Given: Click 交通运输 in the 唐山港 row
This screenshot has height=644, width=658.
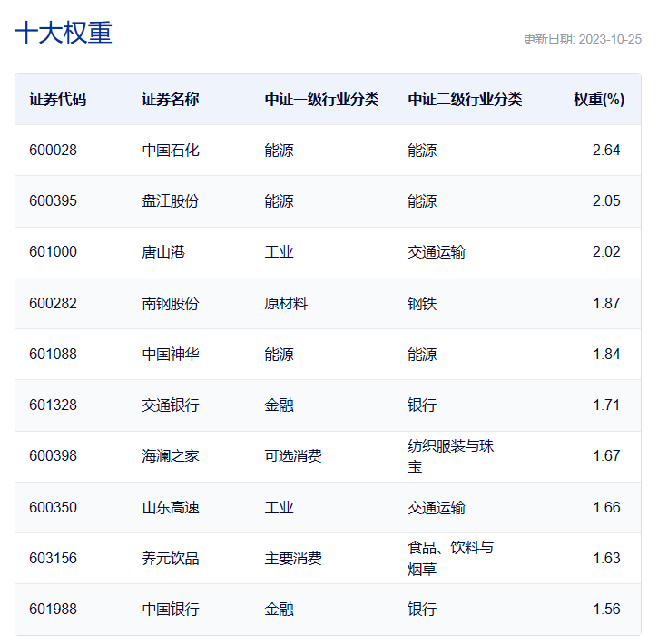Looking at the screenshot, I should (x=437, y=251).
